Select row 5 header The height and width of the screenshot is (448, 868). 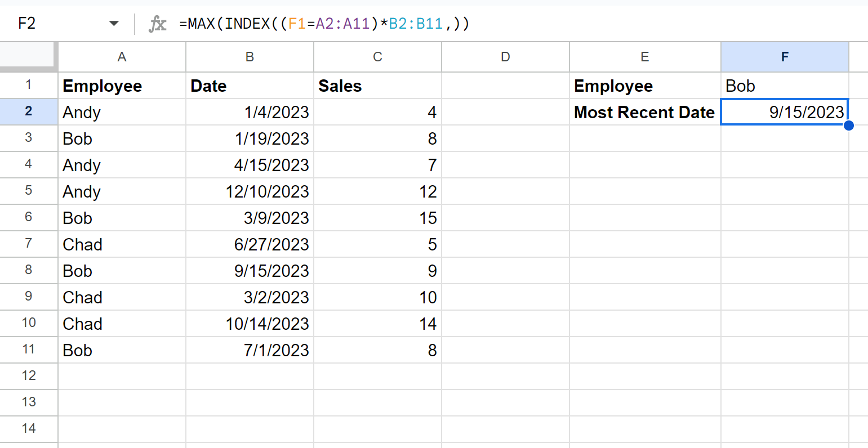click(29, 191)
